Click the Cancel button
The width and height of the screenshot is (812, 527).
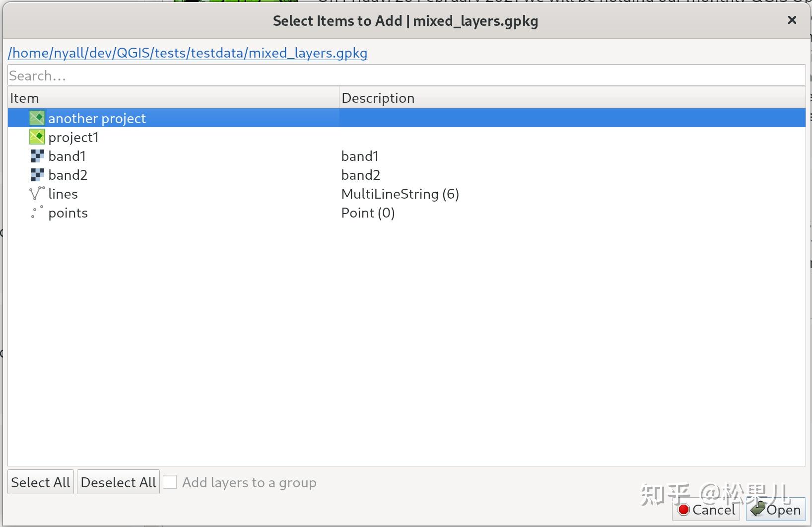pos(706,510)
